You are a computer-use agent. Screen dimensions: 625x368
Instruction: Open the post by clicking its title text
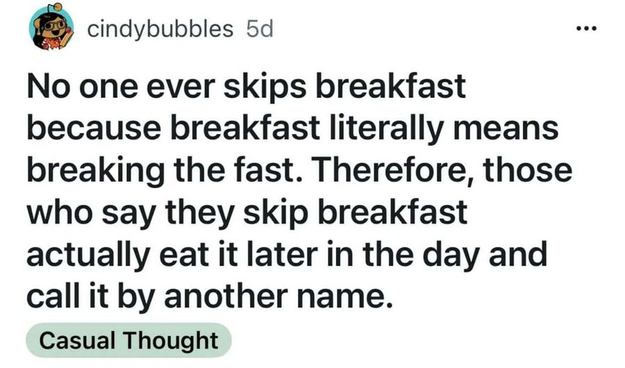click(x=299, y=191)
